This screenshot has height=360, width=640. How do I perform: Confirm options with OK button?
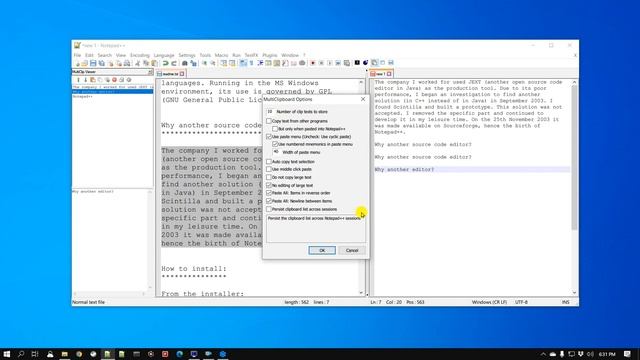click(322, 250)
